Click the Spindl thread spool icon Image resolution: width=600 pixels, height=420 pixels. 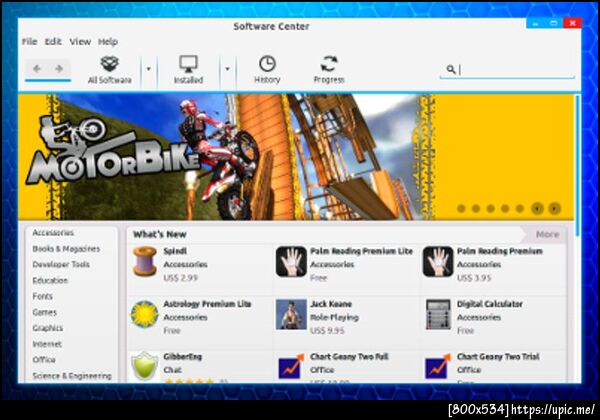[145, 262]
